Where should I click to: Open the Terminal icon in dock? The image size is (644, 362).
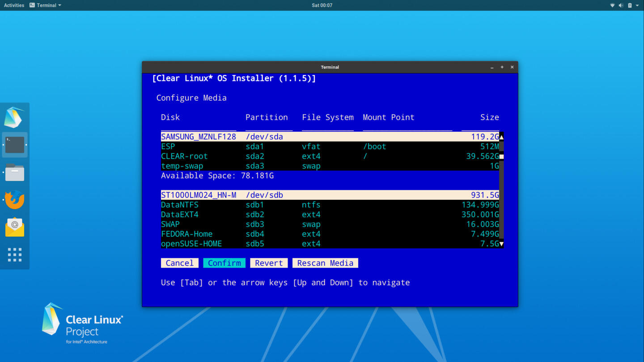coord(15,145)
